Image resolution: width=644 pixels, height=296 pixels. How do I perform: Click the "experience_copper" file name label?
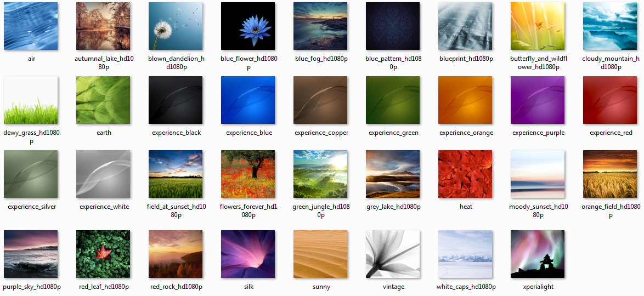321,133
